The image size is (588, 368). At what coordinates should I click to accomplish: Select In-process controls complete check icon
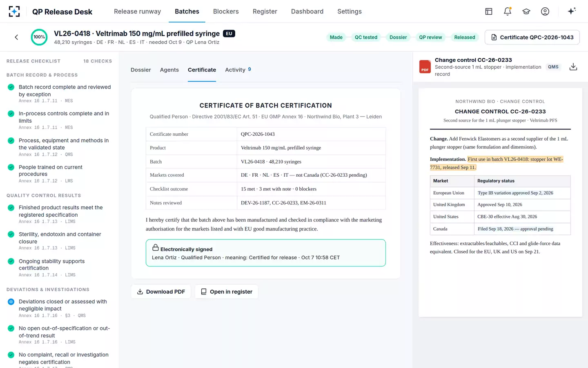[11, 114]
